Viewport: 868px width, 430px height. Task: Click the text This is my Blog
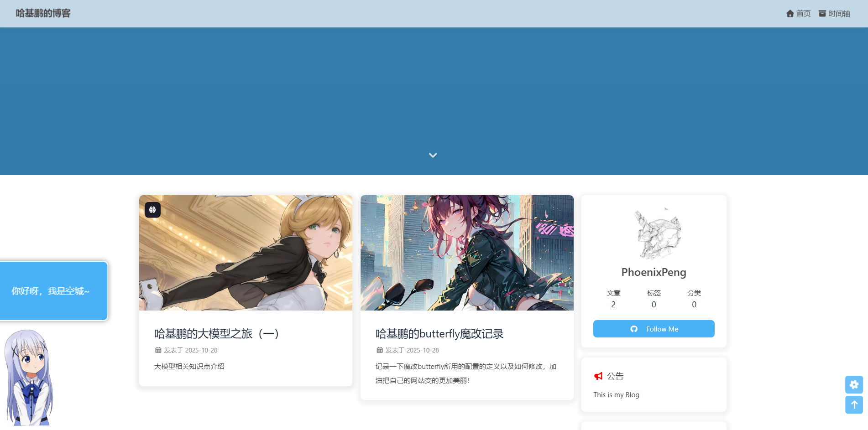616,395
